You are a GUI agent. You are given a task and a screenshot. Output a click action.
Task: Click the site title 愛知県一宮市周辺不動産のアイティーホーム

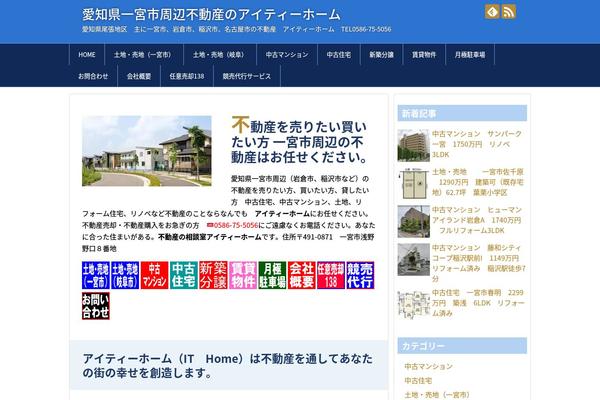coord(211,15)
